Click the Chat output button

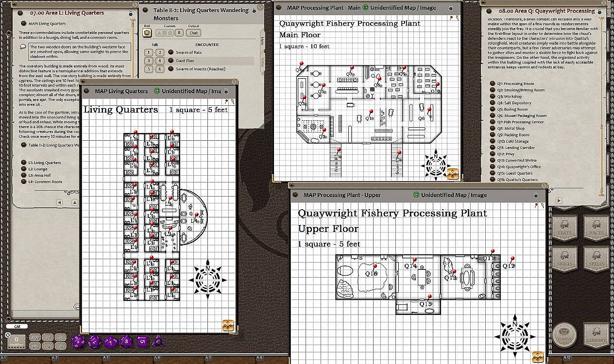click(194, 33)
